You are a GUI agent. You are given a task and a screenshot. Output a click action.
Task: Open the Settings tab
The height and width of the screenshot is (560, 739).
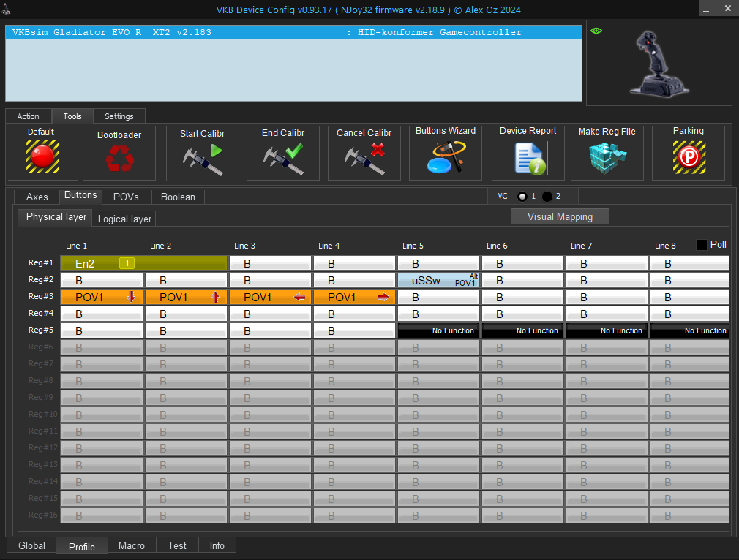pos(119,116)
